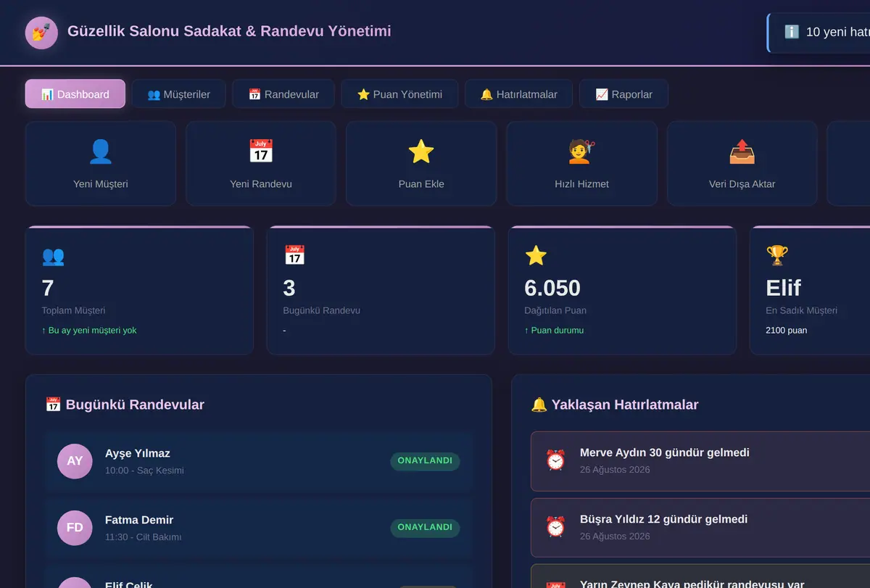Click the salon logo icon in the header
The width and height of the screenshot is (870, 588).
pyautogui.click(x=41, y=33)
